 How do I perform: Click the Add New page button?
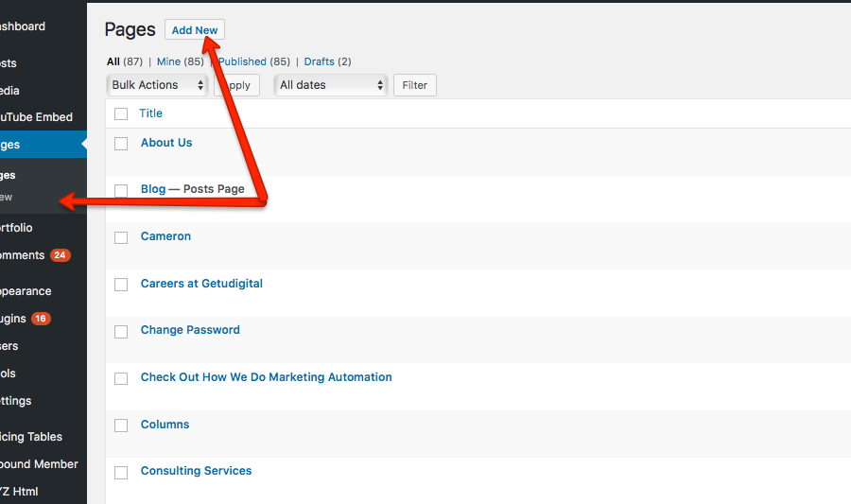194,30
